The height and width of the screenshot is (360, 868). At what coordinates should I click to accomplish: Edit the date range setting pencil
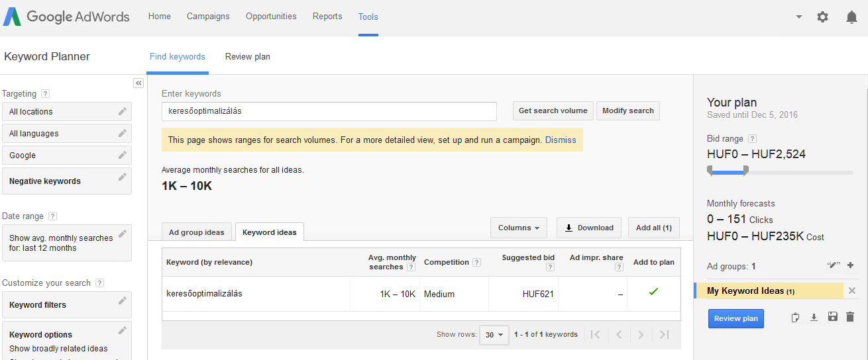pyautogui.click(x=122, y=234)
